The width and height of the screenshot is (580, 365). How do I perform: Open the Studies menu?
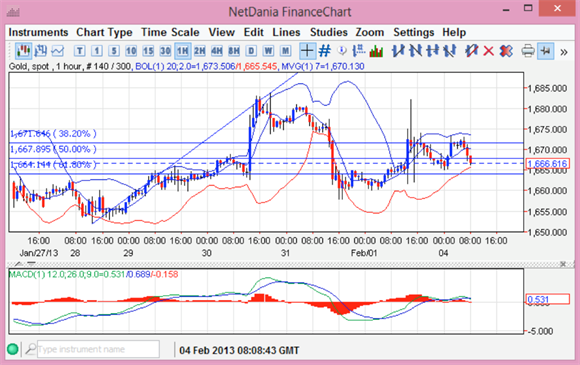coord(328,33)
